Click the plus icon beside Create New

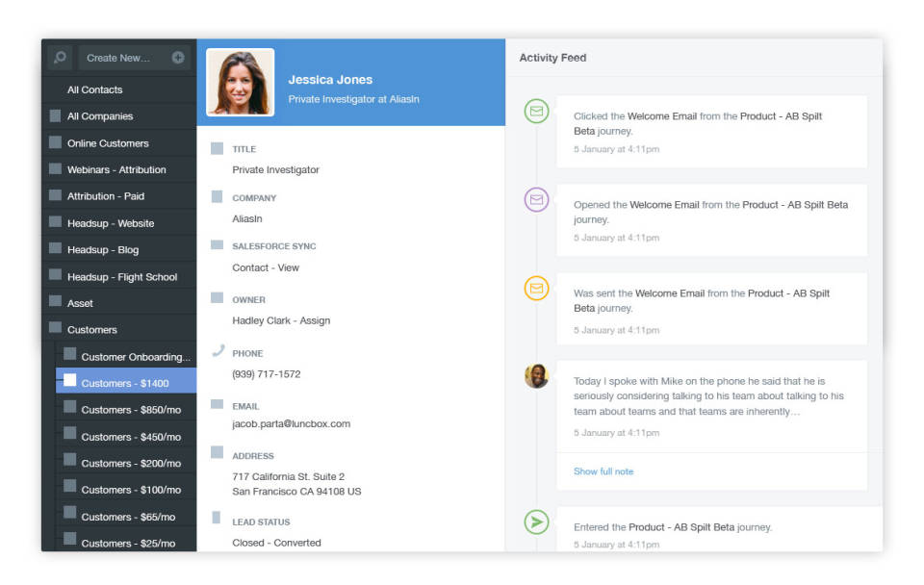pyautogui.click(x=178, y=57)
